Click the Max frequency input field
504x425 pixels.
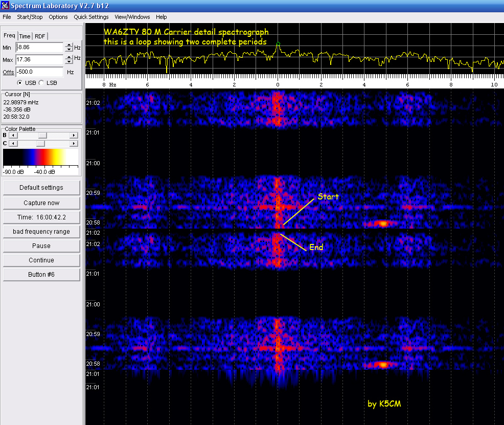39,59
